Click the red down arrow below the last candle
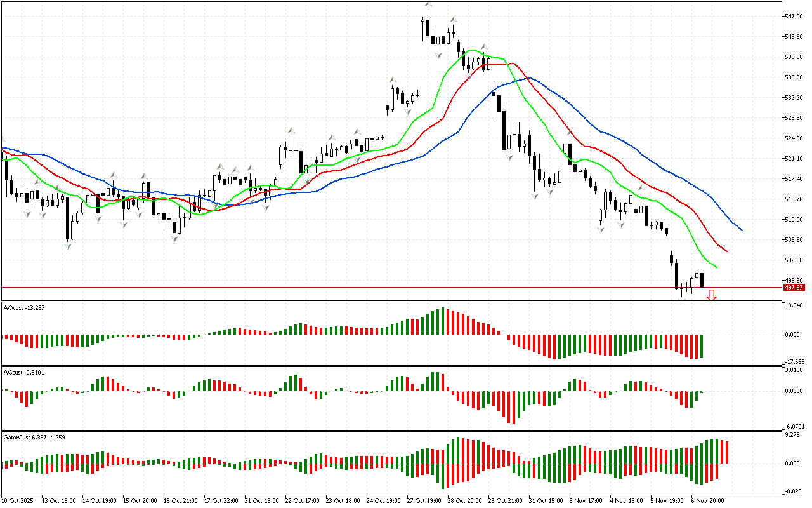Viewport: 812px width, 508px height. pos(712,295)
